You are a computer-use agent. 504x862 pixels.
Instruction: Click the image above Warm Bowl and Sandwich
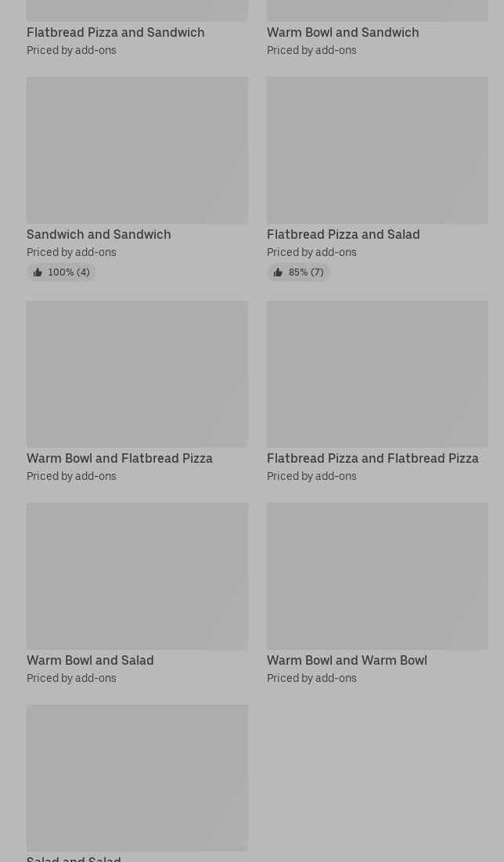coord(377,10)
